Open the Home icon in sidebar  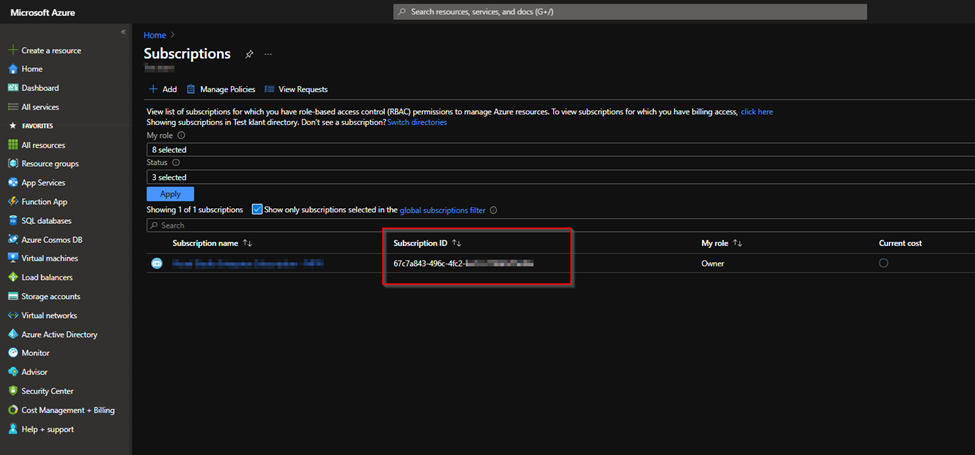[12, 69]
